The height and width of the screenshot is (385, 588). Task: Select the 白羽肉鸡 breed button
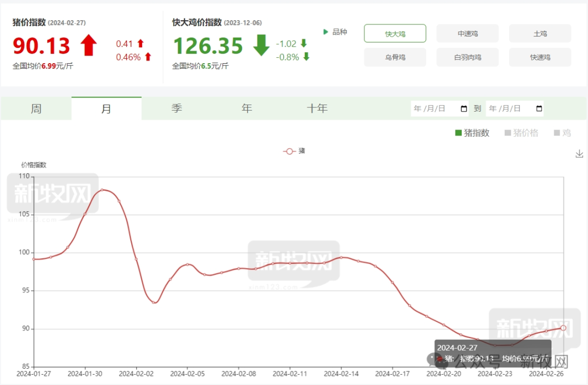(x=467, y=57)
